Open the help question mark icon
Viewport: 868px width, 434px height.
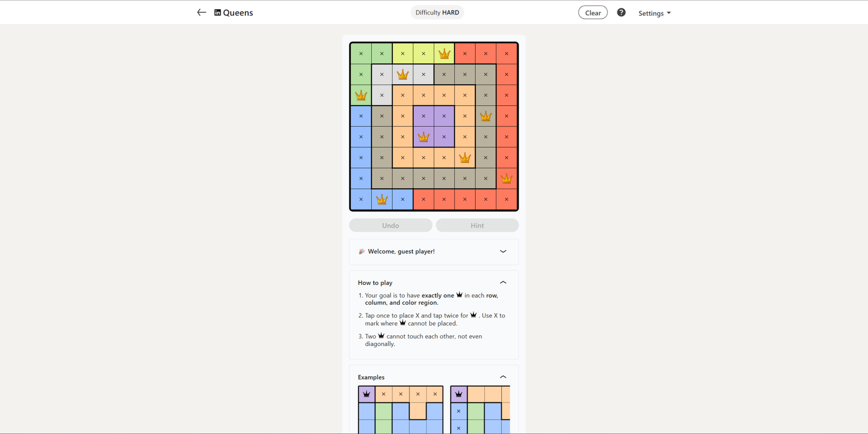pyautogui.click(x=621, y=12)
